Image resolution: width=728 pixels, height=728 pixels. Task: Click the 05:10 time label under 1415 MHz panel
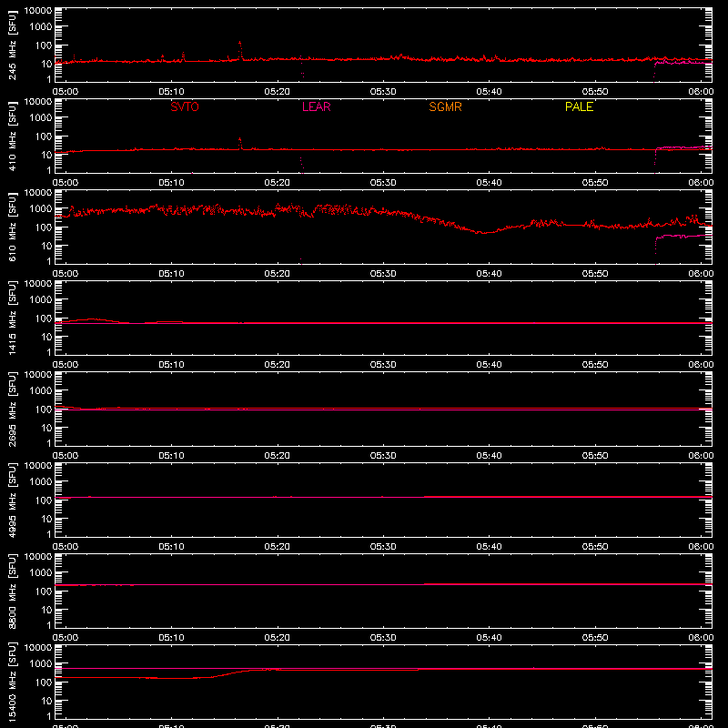[171, 365]
